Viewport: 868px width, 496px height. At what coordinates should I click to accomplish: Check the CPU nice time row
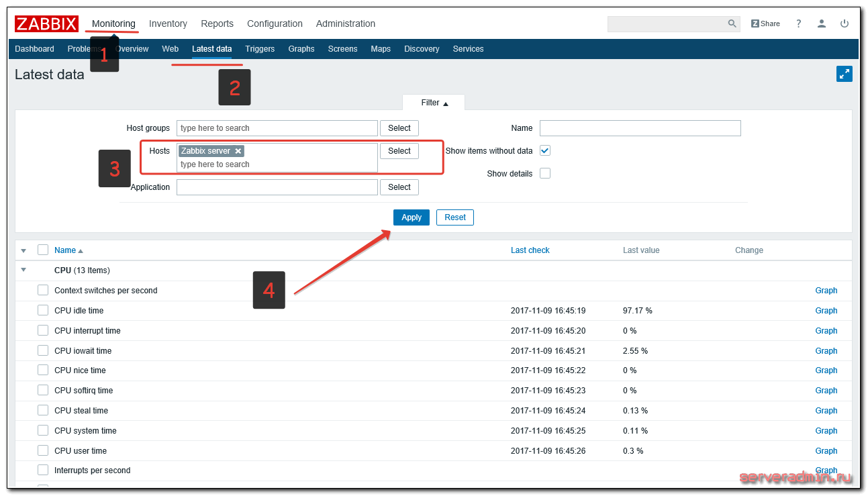coord(43,370)
